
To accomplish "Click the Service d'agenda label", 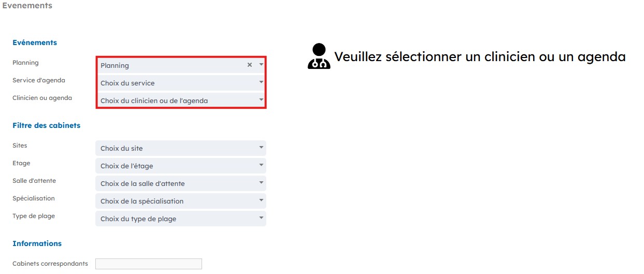I will click(39, 80).
